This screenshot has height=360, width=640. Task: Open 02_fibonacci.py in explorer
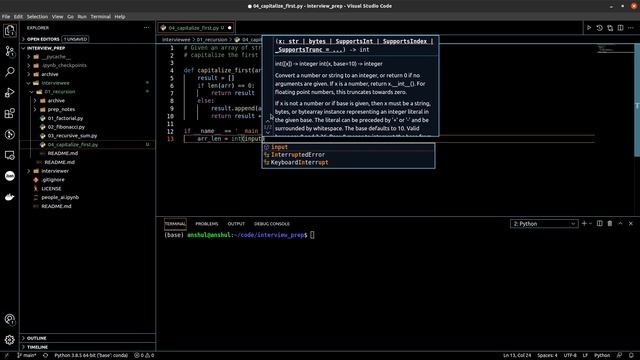coord(66,127)
